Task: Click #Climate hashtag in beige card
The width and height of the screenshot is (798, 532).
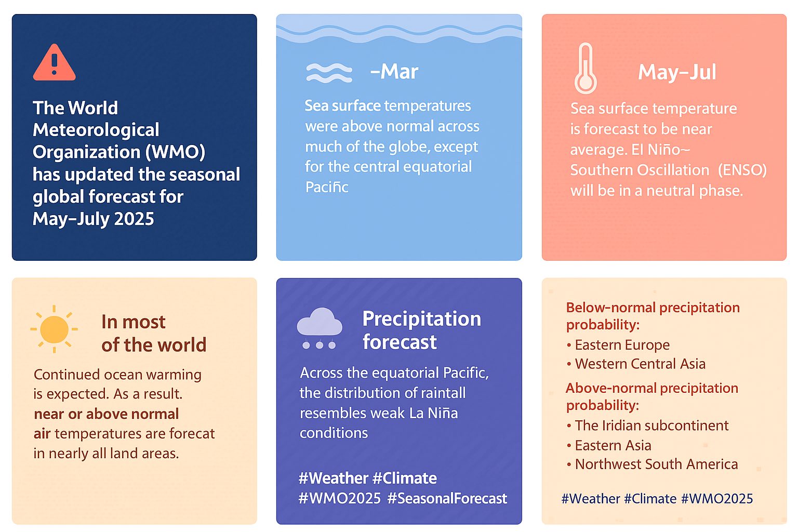Action: click(x=650, y=499)
